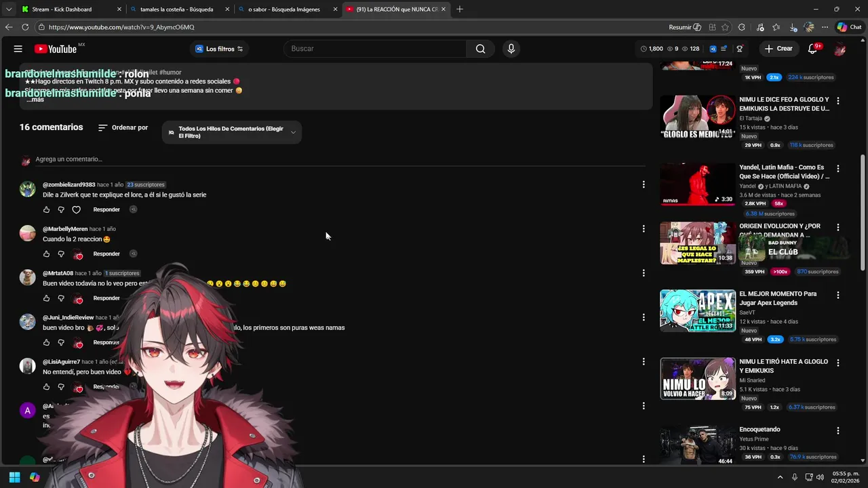Viewport: 868px width, 488px height.
Task: Open the vidIQ list icon beside the IQ badge
Action: (x=724, y=49)
